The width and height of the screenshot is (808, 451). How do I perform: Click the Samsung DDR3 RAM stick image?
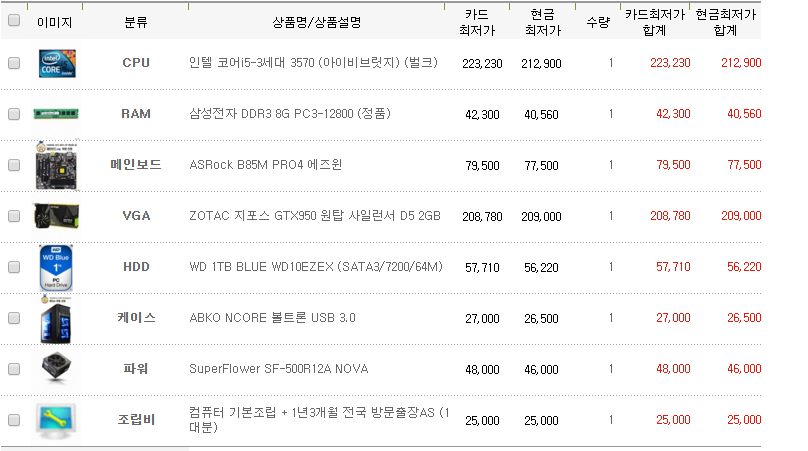pos(54,114)
